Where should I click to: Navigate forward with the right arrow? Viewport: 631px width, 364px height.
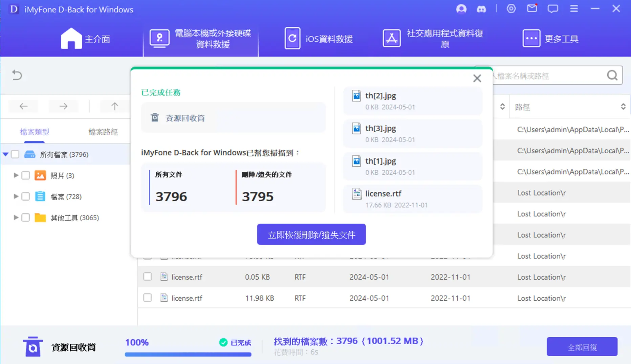(63, 106)
